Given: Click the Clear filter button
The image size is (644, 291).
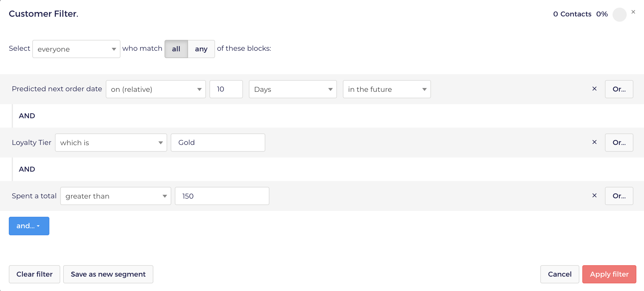Looking at the screenshot, I should [x=34, y=274].
